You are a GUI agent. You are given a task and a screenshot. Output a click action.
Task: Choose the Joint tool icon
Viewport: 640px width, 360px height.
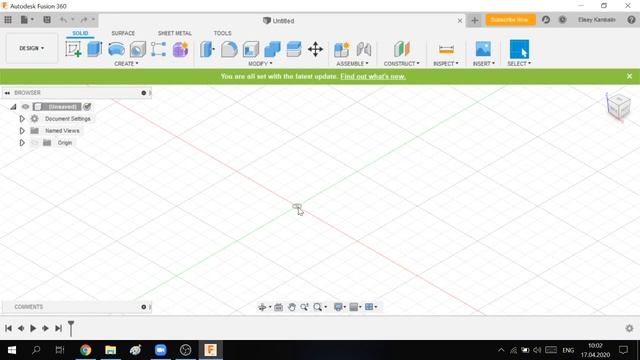click(x=364, y=49)
